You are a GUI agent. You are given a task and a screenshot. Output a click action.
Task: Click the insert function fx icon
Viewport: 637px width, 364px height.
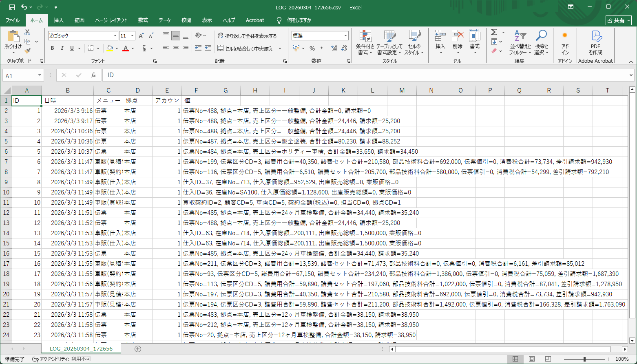(93, 75)
